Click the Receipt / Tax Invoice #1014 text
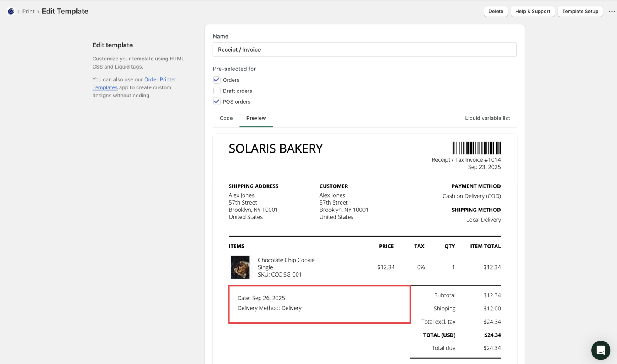The height and width of the screenshot is (364, 617). 466,160
